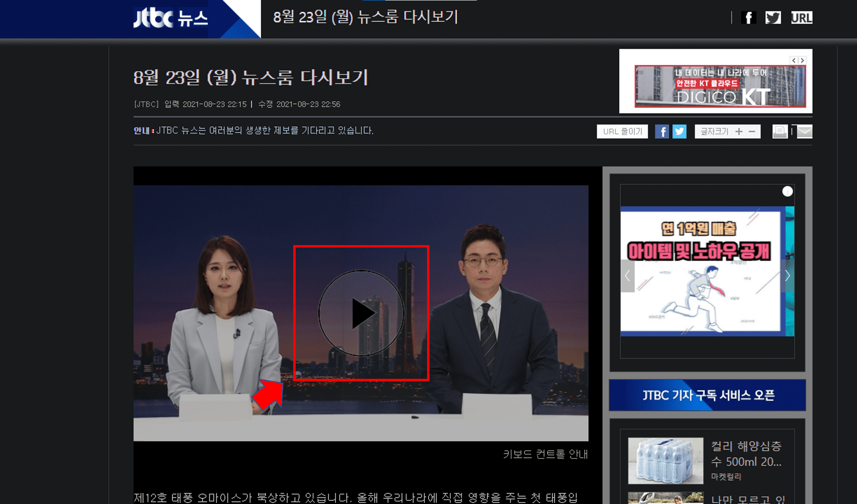Go to next ad with right arrow in KT banner
The height and width of the screenshot is (504, 857).
coord(802,61)
